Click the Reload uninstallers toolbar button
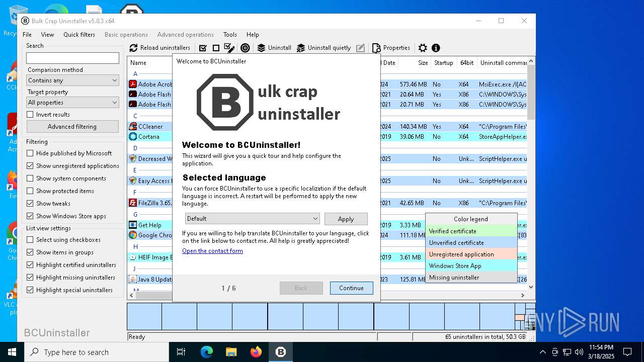Screen dimensions: 644x362 pyautogui.click(x=160, y=48)
